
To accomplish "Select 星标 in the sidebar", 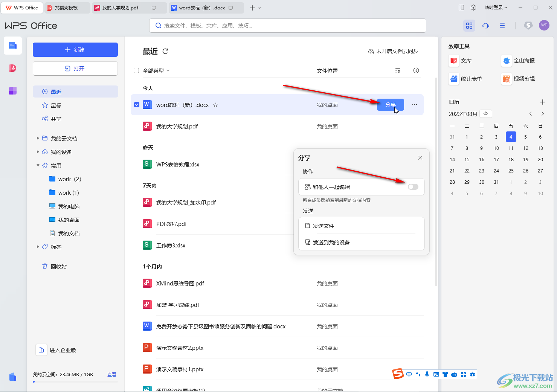I will pos(75,105).
